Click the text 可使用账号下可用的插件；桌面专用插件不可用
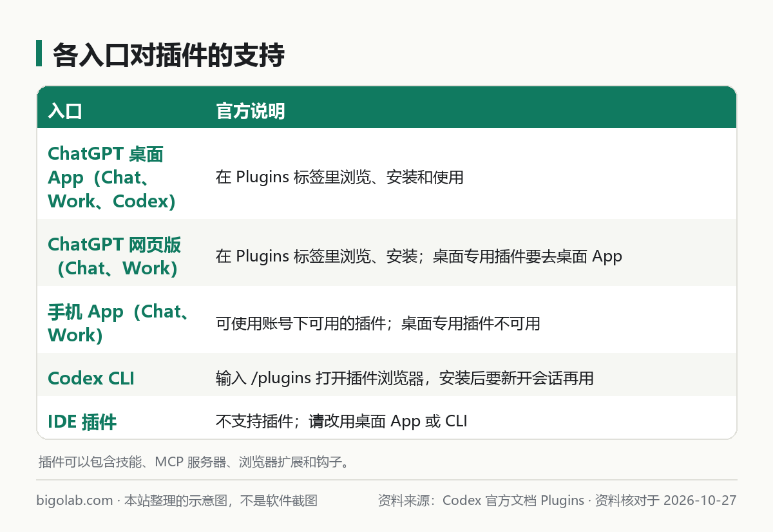Screen dimensions: 773x532 [377, 323]
